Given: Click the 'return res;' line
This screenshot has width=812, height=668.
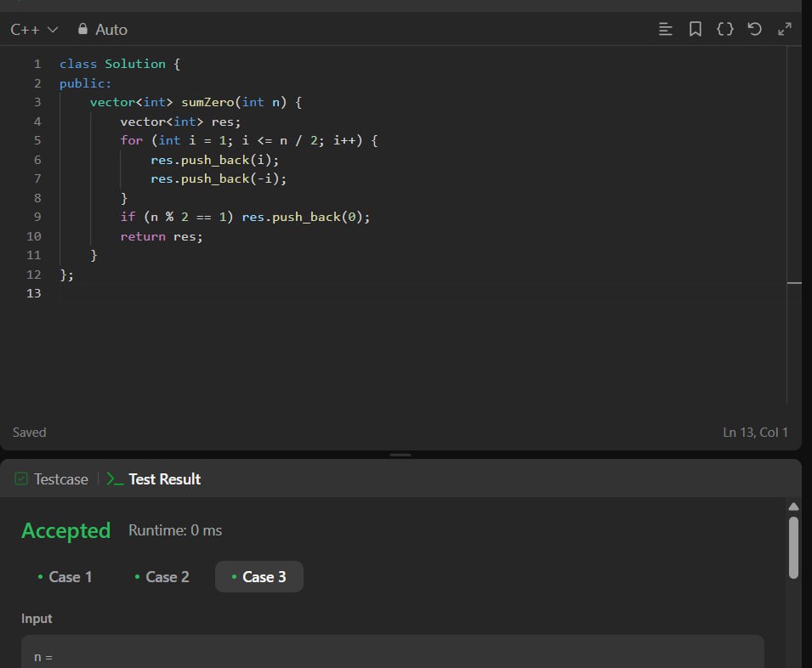Looking at the screenshot, I should pyautogui.click(x=162, y=236).
